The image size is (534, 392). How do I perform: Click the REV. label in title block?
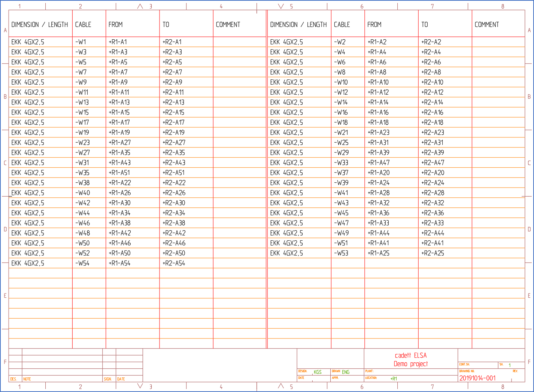pos(515,371)
